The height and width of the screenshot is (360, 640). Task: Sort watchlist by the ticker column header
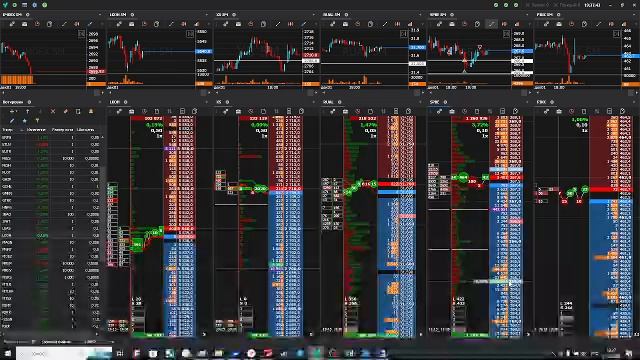(7, 130)
